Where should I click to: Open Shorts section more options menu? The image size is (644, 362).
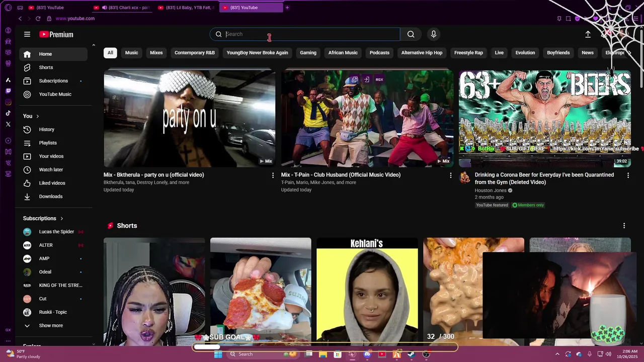tap(624, 226)
